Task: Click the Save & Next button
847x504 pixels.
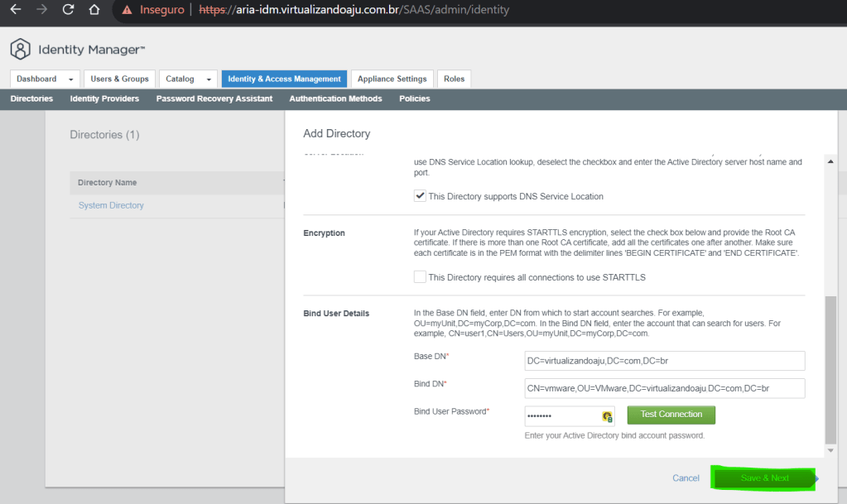Action: [x=764, y=478]
